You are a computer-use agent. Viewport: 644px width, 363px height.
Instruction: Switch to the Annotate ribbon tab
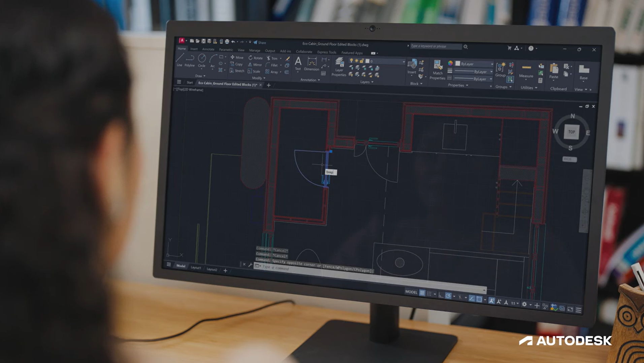coord(208,49)
